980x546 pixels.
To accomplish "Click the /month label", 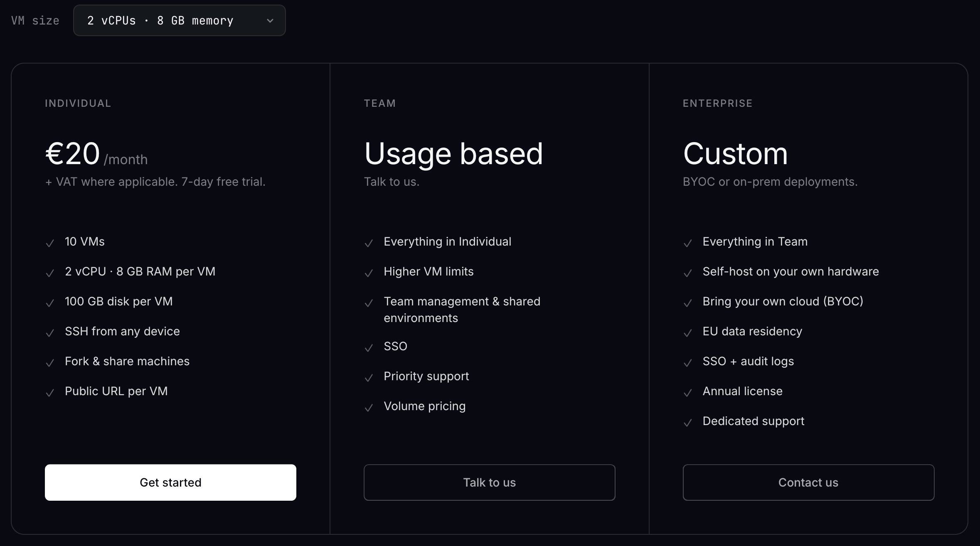I will pyautogui.click(x=126, y=160).
